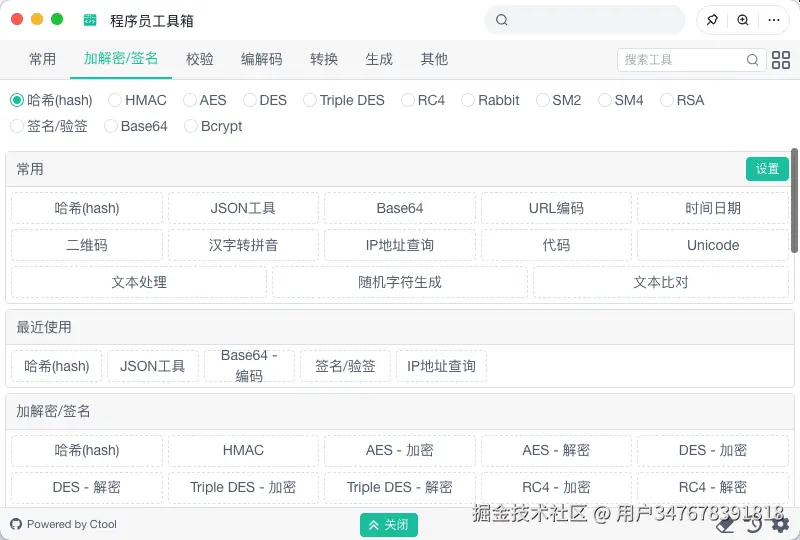Click the green 设置 button
Screen dimensions: 800x540
767,169
